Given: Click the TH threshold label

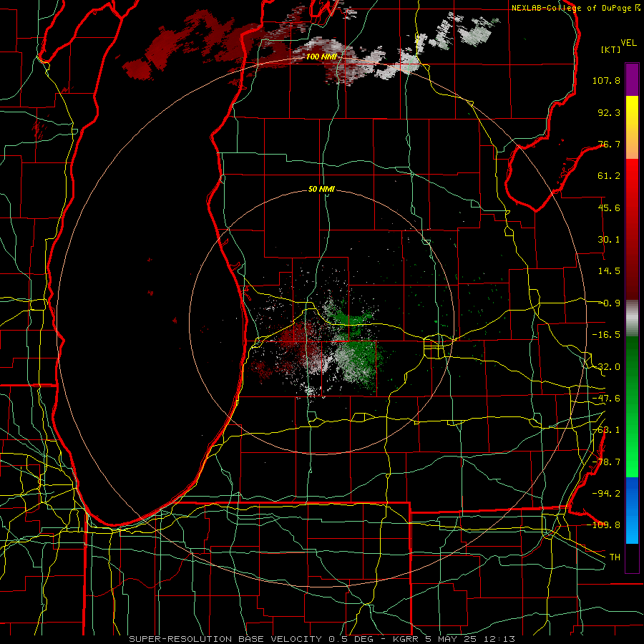Looking at the screenshot, I should coord(615,557).
